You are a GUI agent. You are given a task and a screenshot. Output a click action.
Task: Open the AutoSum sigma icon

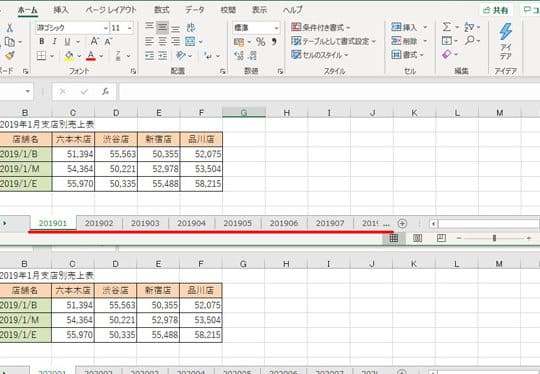click(x=446, y=27)
